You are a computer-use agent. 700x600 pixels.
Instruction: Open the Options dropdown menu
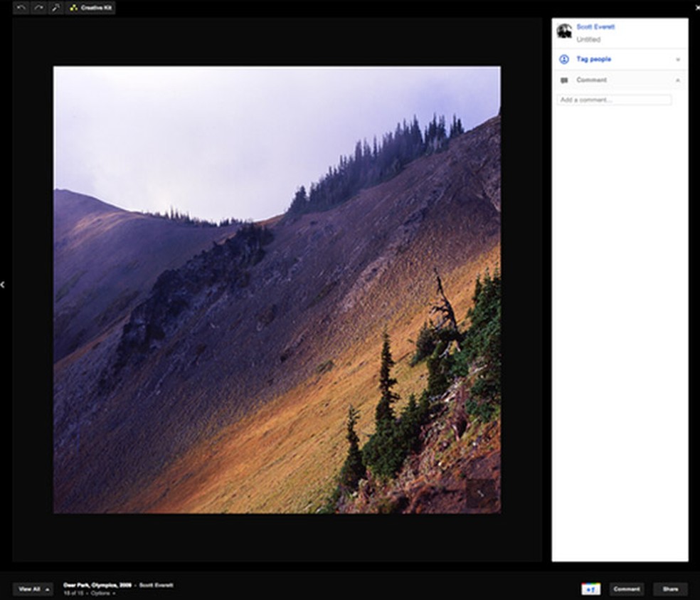click(x=102, y=594)
